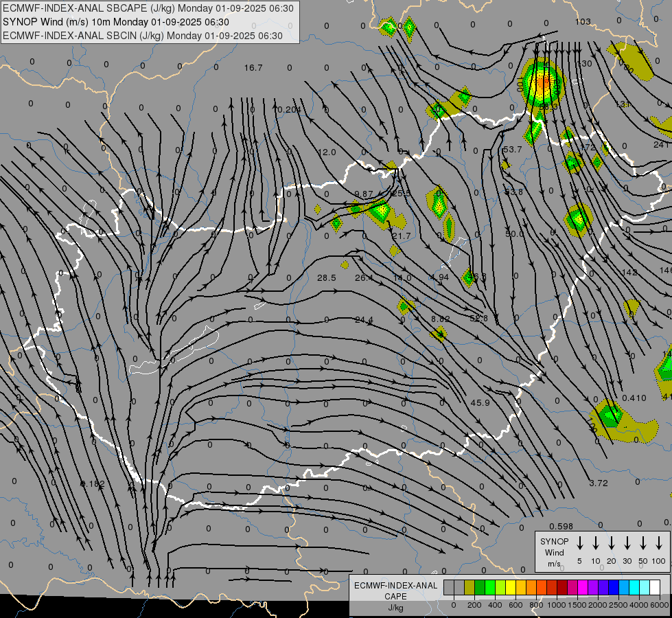Click the ECMWF-INDEX-ANAL SBCAPE title line
The width and height of the screenshot is (672, 618).
[148, 8]
